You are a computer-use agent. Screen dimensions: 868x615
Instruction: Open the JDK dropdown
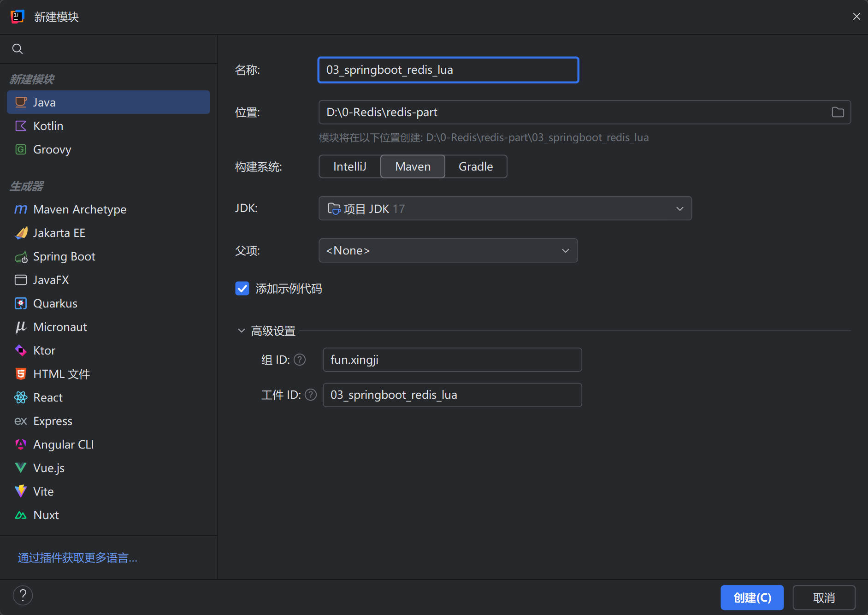505,208
